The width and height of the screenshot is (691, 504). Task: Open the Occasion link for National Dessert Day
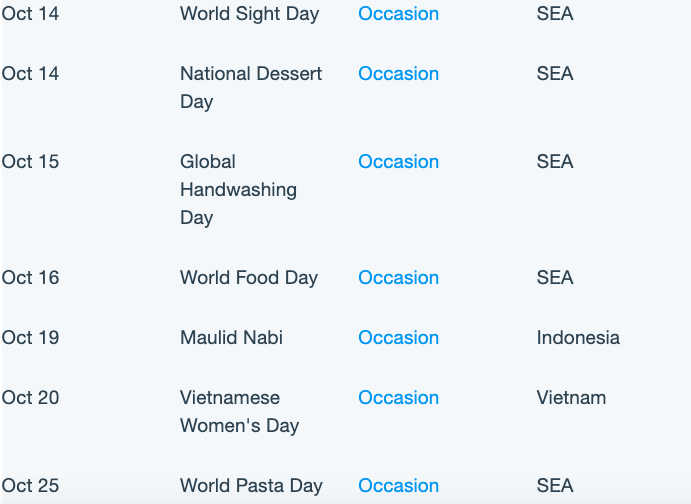[x=398, y=74]
